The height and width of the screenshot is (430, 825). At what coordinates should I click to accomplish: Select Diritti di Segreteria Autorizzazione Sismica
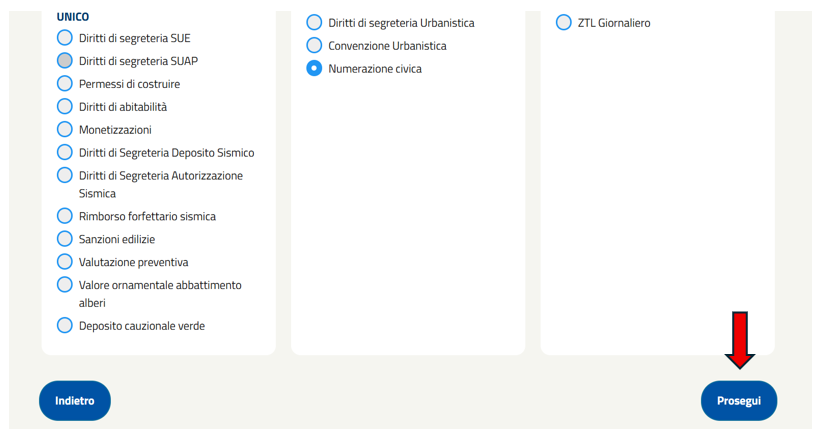[65, 175]
